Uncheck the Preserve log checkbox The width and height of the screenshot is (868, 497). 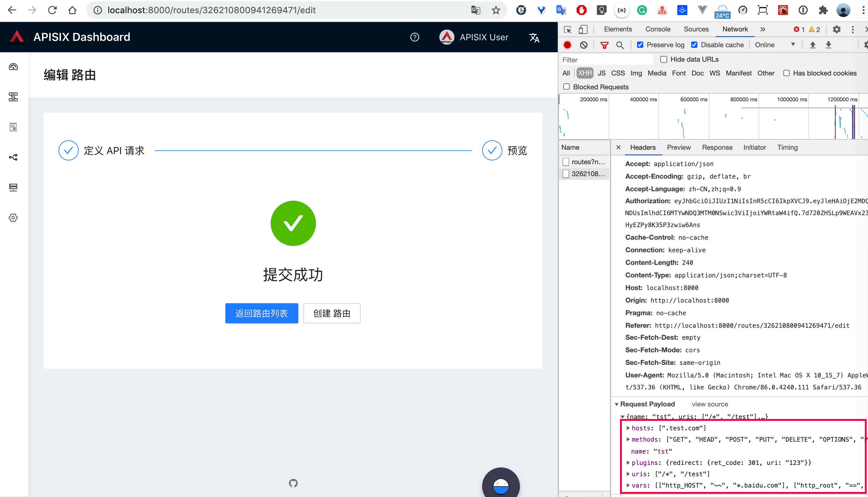point(640,45)
